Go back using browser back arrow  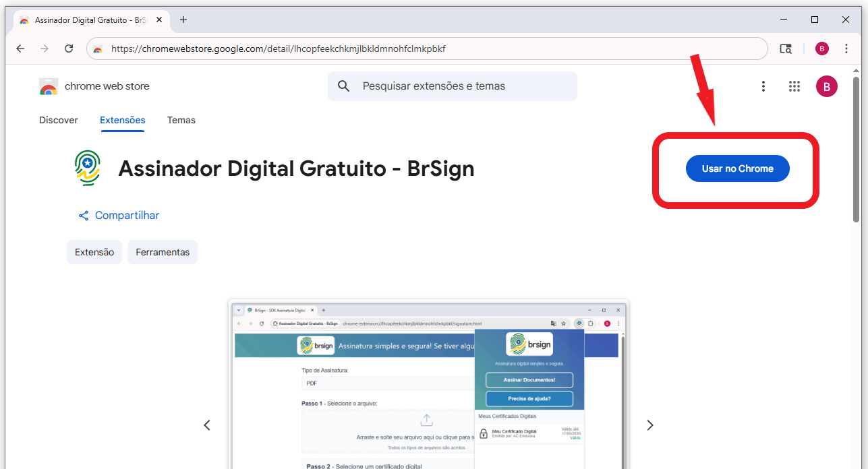[20, 49]
